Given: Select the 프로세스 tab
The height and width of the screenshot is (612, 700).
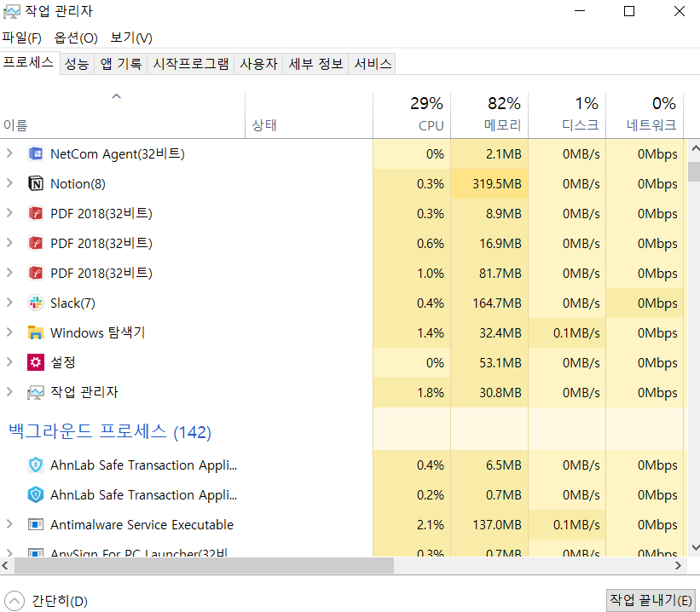Looking at the screenshot, I should point(29,62).
